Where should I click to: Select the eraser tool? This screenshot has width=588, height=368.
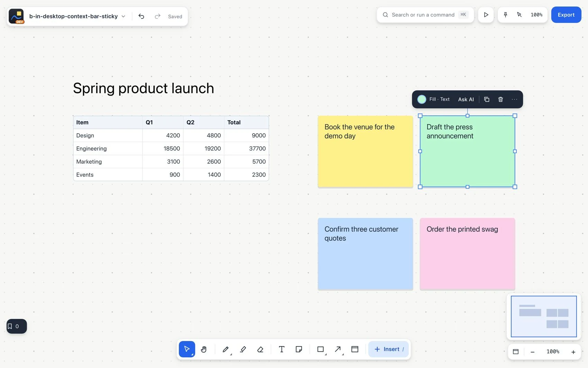click(x=260, y=349)
